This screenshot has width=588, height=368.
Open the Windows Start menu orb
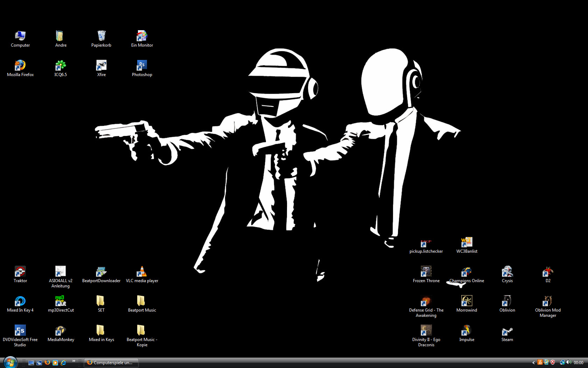click(10, 362)
